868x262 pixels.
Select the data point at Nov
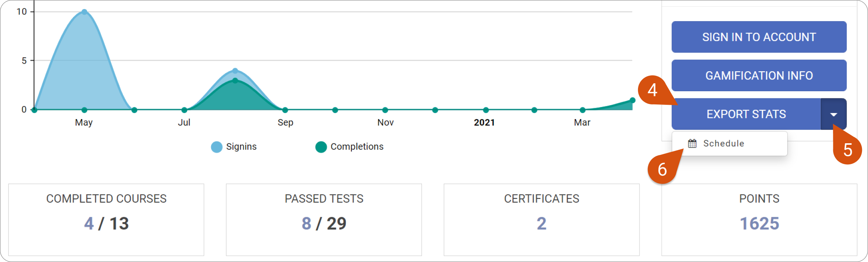385,110
